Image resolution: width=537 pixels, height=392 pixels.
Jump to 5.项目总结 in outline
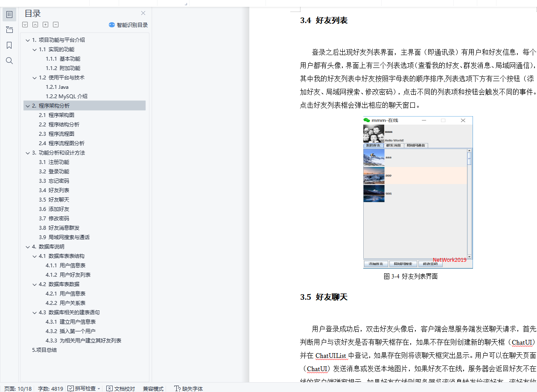tap(44, 350)
